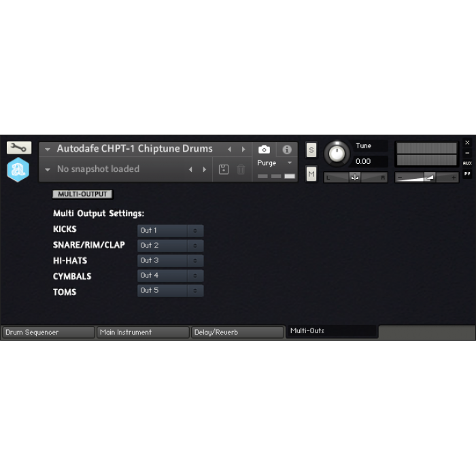Load the next instrument with right arrow
476x476 pixels.
click(243, 149)
